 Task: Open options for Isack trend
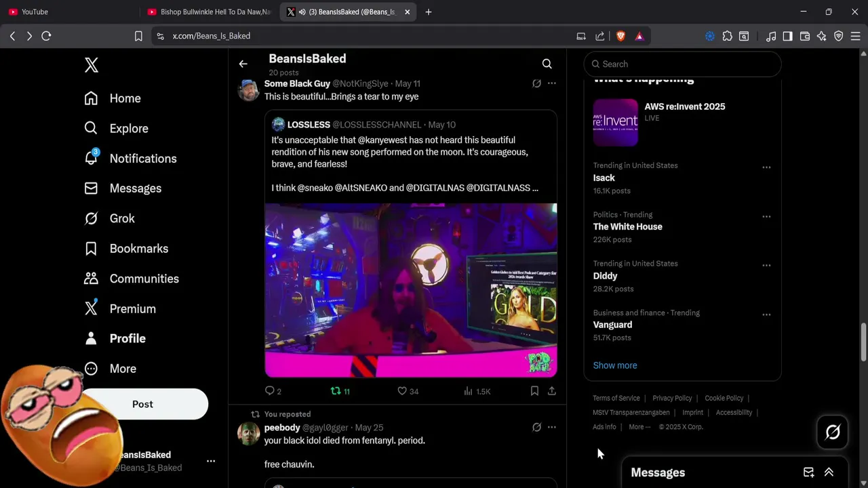(x=766, y=167)
